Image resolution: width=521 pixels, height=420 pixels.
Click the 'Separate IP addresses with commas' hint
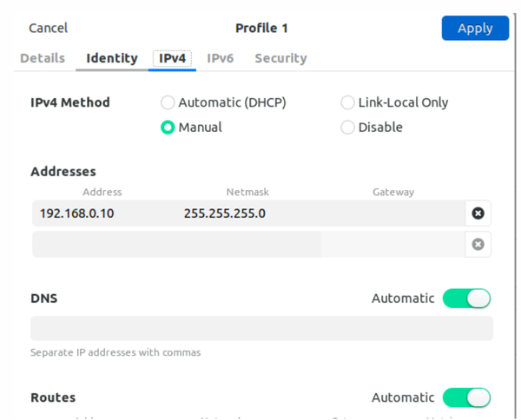point(115,352)
